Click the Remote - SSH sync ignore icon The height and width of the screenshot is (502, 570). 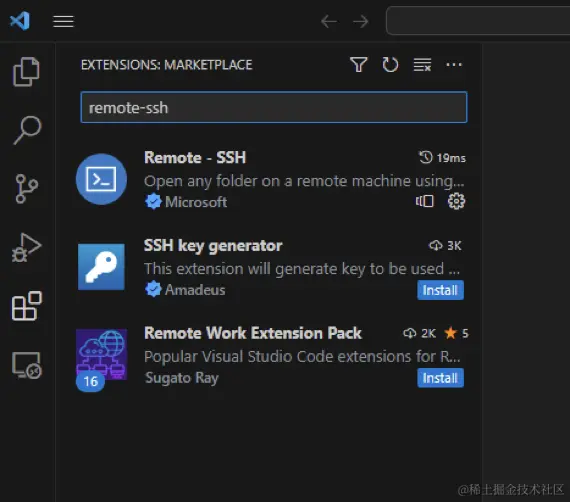[x=425, y=201]
